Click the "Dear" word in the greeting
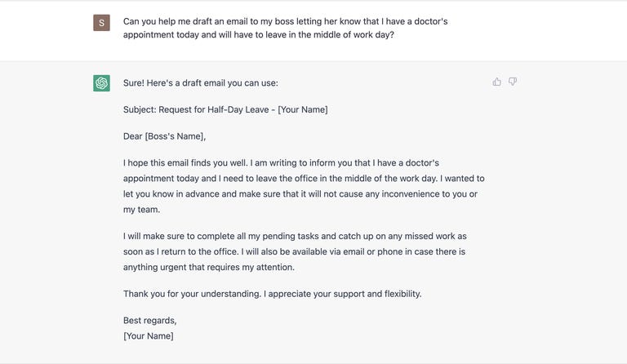 (x=133, y=136)
